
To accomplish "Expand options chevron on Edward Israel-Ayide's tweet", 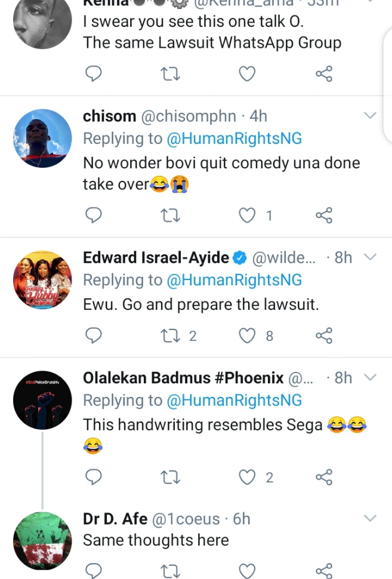I will coord(371,257).
